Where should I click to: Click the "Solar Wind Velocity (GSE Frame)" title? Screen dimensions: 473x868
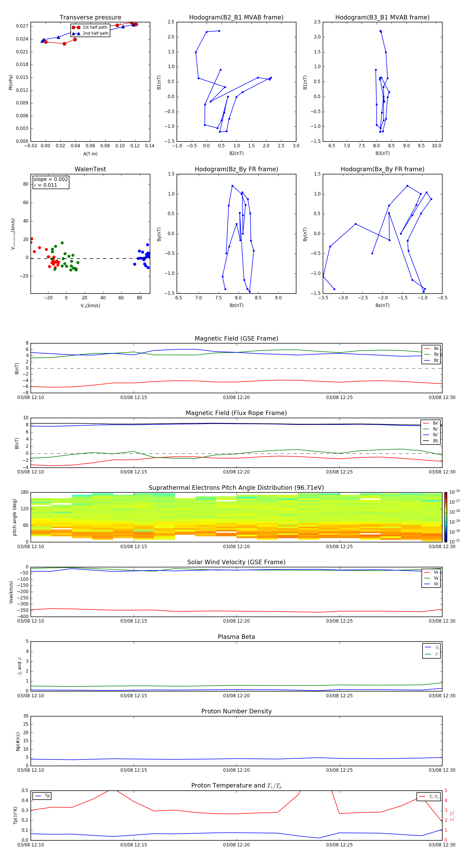coord(236,562)
